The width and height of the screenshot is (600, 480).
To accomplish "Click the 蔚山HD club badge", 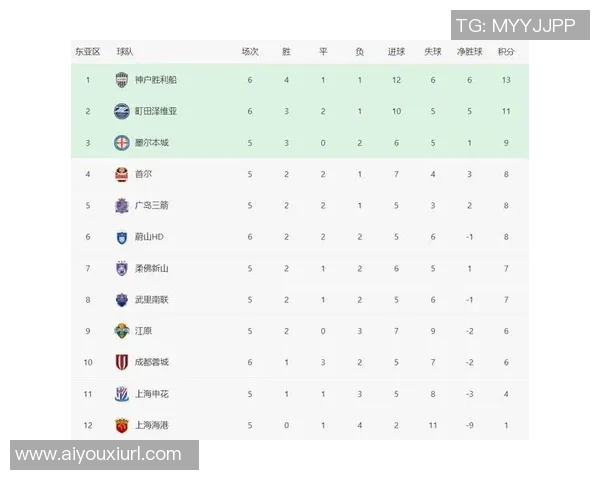I will pyautogui.click(x=121, y=237).
